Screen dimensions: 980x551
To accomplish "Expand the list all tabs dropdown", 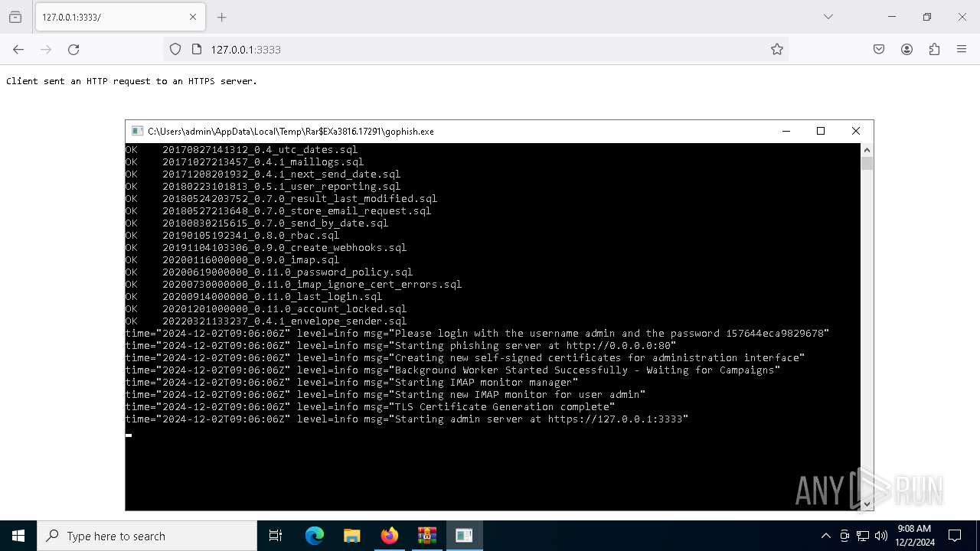I will point(828,17).
